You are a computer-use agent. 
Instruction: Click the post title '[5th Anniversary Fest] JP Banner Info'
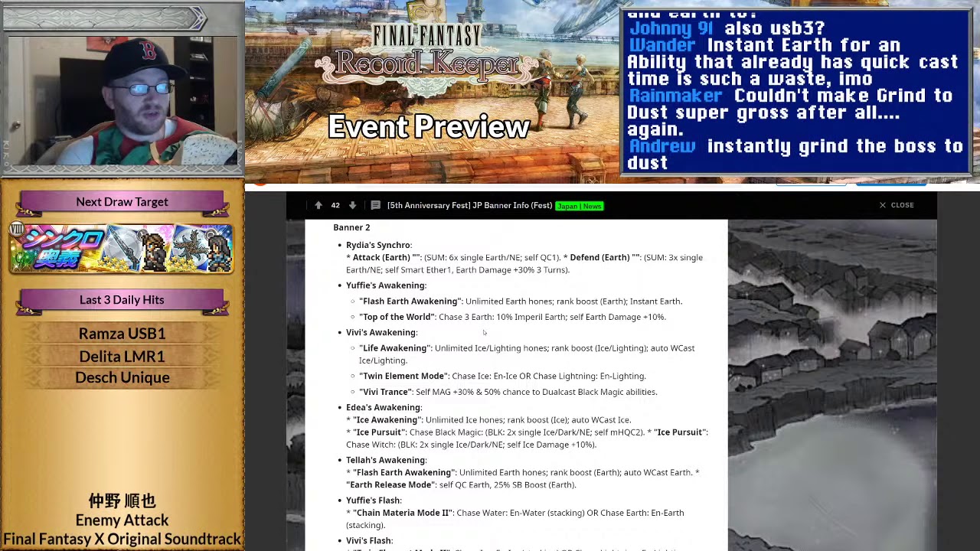click(469, 205)
